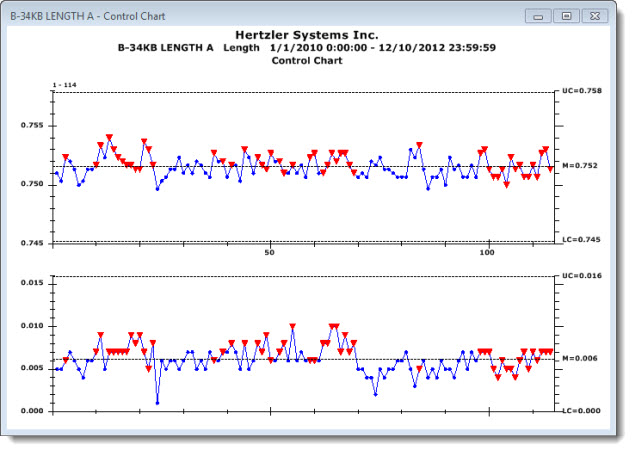Click the 0.745 y-axis label on upper chart
Viewport: 632px width, 451px height.
32,243
